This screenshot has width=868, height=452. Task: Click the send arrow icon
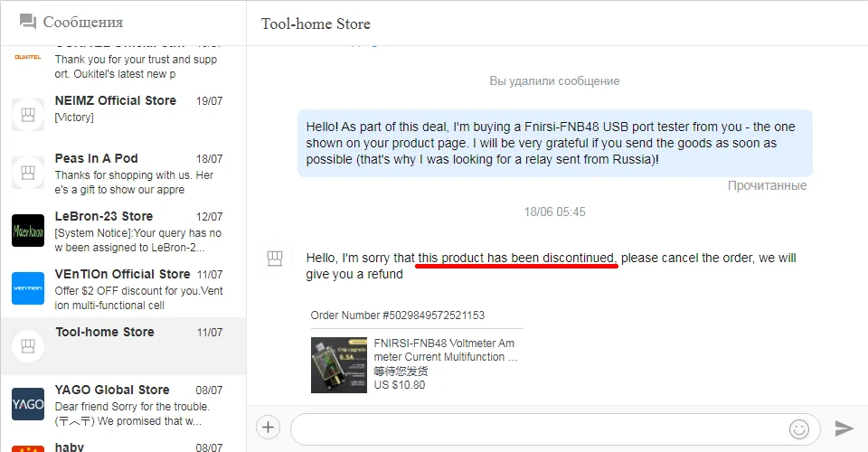click(x=844, y=428)
